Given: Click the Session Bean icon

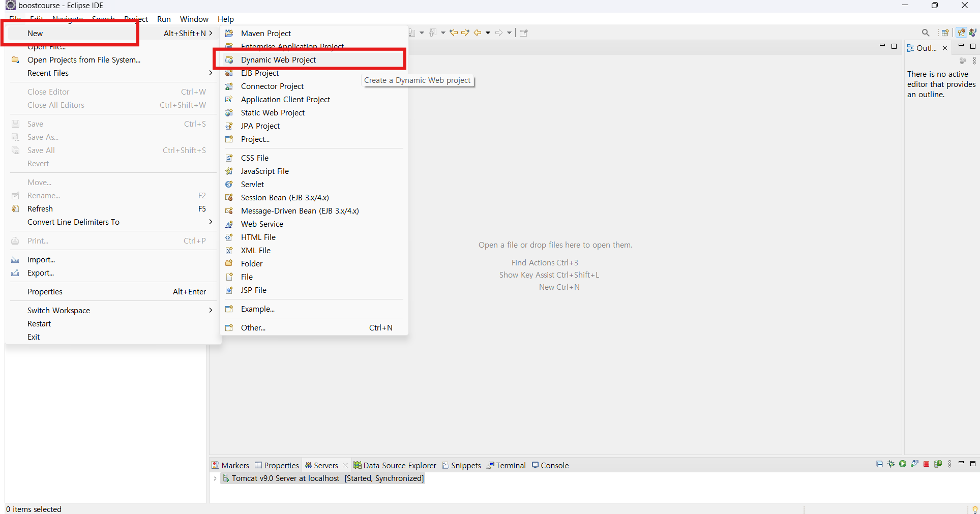Looking at the screenshot, I should [x=229, y=197].
